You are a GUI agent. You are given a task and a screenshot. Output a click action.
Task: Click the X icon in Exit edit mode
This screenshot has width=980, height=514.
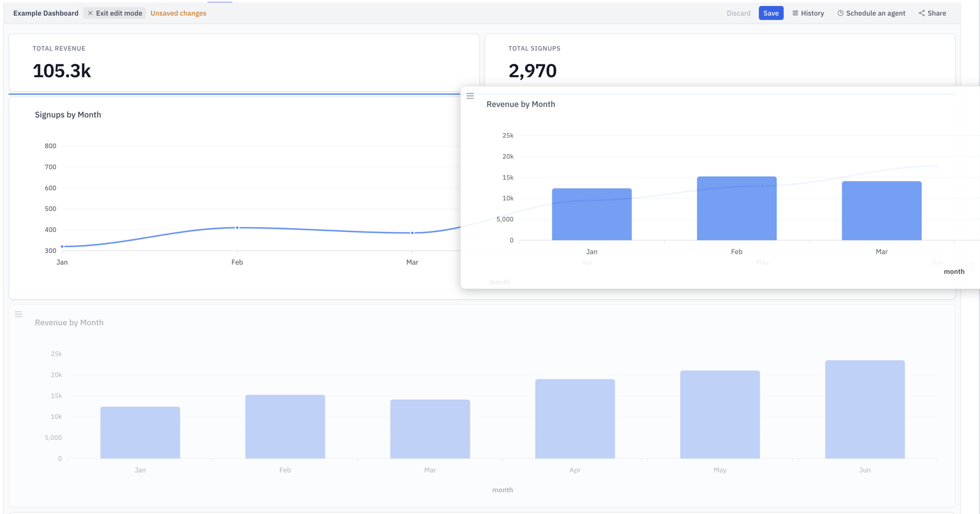point(90,13)
